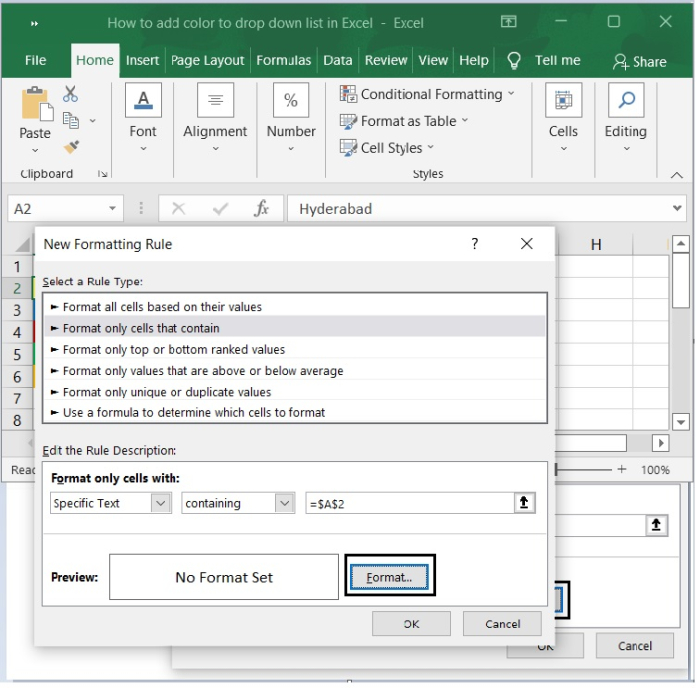Click the Share person icon
The height and width of the screenshot is (688, 700).
621,62
